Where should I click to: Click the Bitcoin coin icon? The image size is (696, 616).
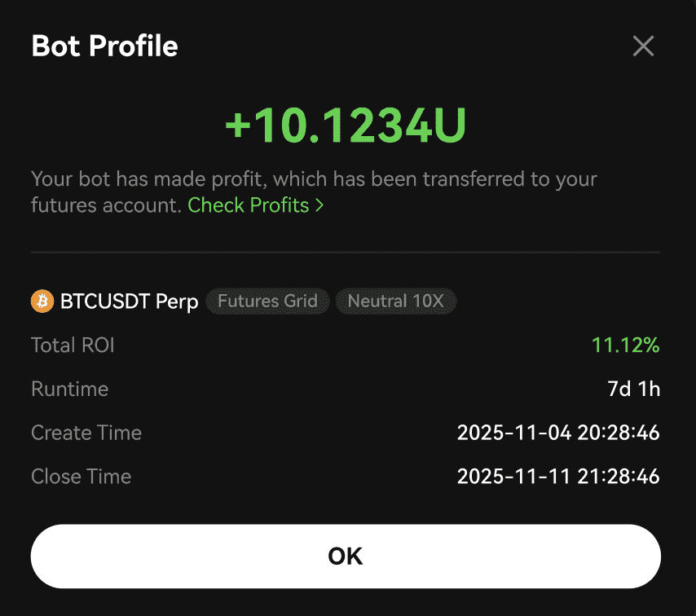pyautogui.click(x=42, y=301)
